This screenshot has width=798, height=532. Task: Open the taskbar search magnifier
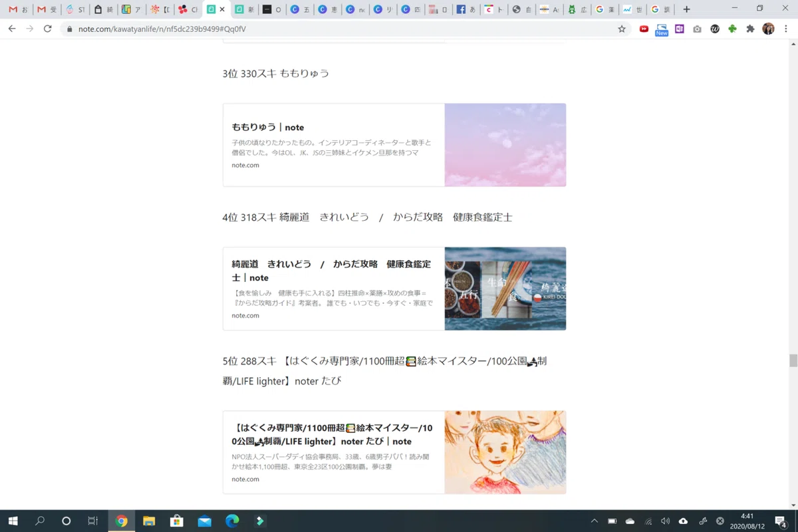pos(39,521)
